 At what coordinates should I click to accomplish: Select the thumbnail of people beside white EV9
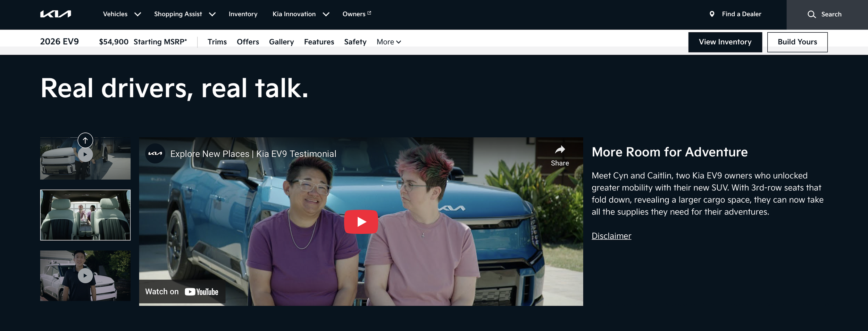click(x=85, y=159)
